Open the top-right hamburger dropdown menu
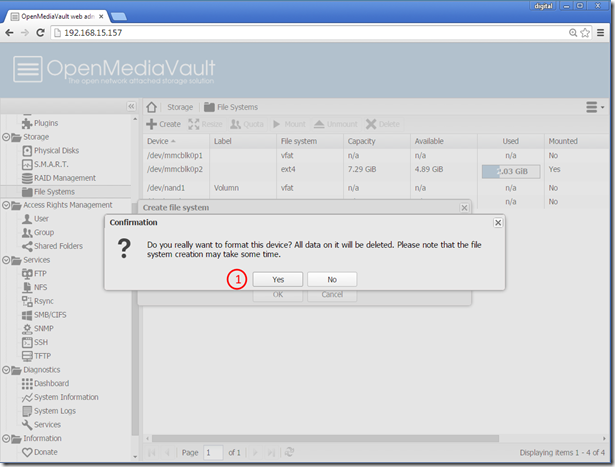 click(x=595, y=107)
